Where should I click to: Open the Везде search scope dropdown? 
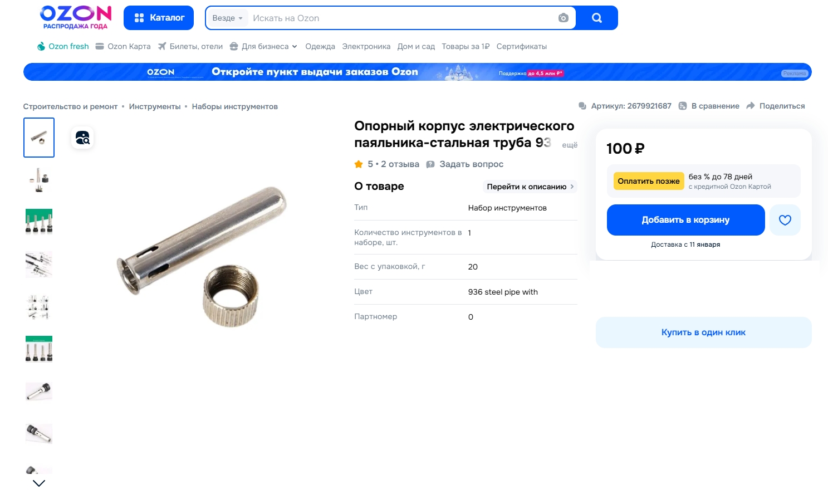(227, 18)
